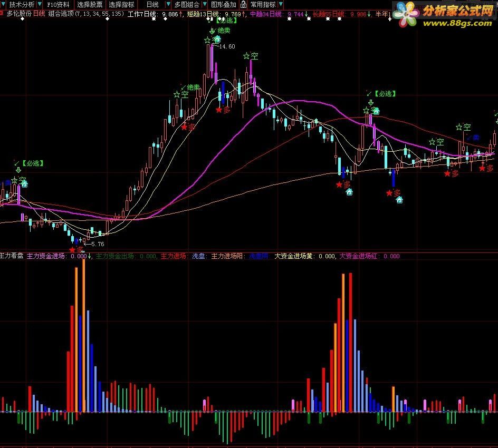
Task: Click the 5.76 low price label
Action: click(x=98, y=244)
